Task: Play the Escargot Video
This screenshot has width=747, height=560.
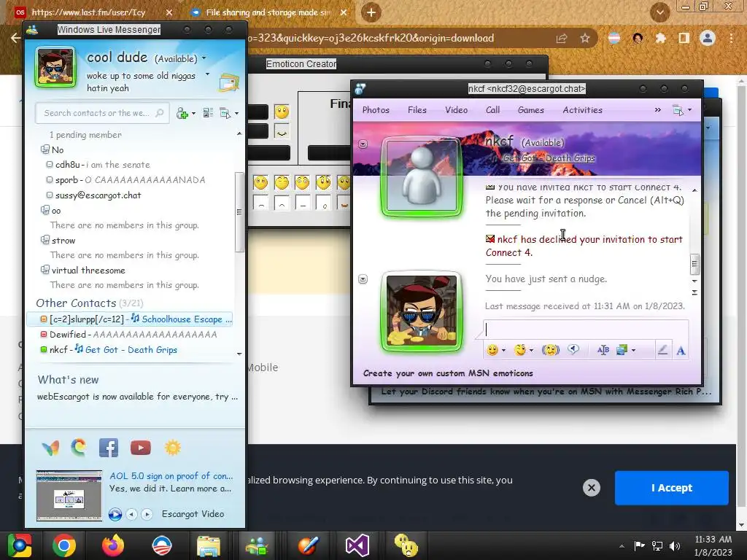Action: coord(115,514)
